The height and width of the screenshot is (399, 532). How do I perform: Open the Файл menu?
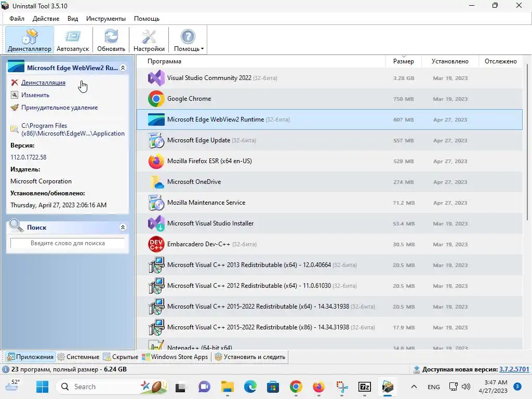point(17,19)
